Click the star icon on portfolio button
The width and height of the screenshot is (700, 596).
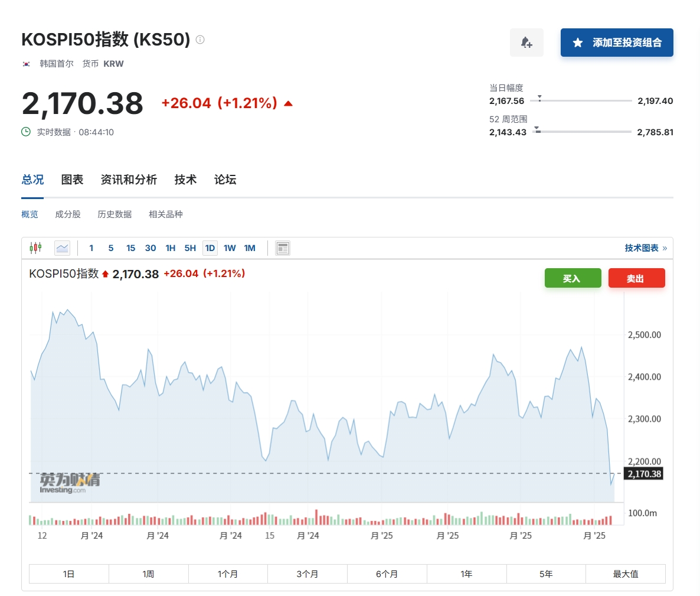578,43
